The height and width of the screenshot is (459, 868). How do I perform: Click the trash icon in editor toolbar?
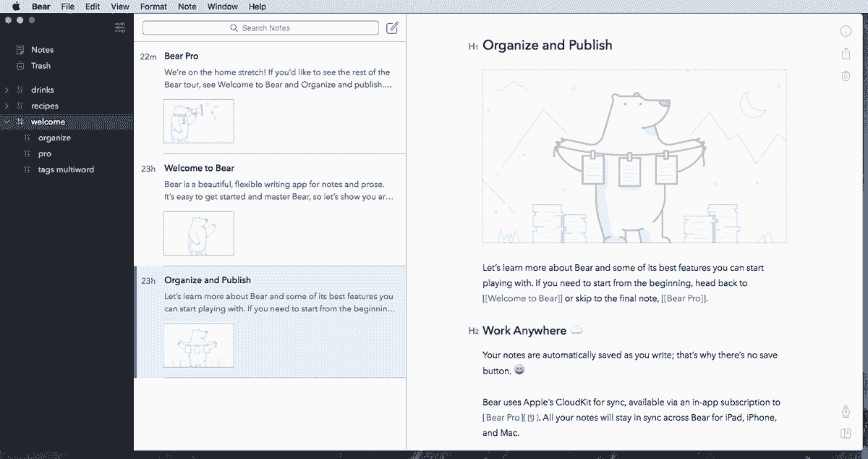point(846,75)
